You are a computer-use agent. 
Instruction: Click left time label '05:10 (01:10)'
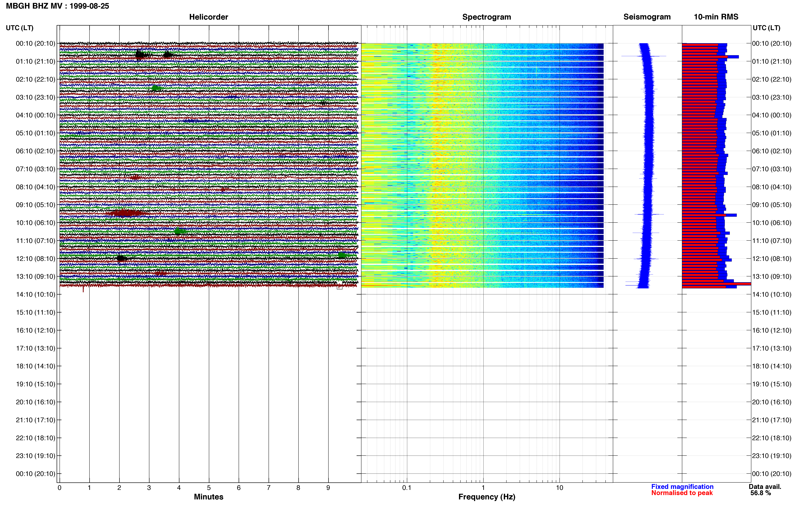coord(36,133)
